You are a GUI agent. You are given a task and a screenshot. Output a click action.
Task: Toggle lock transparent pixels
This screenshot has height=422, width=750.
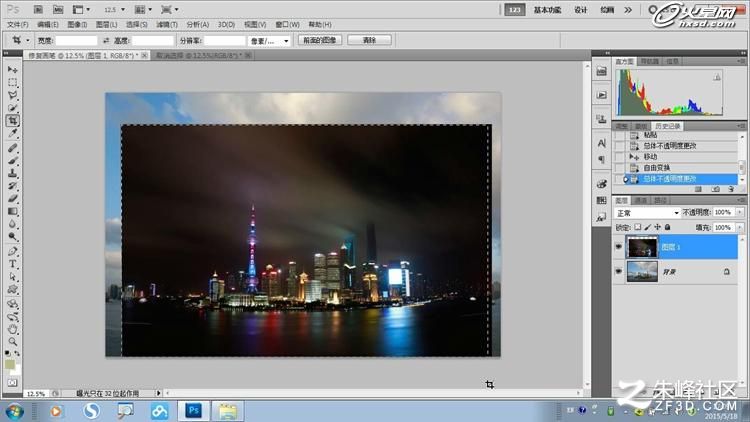pos(638,227)
